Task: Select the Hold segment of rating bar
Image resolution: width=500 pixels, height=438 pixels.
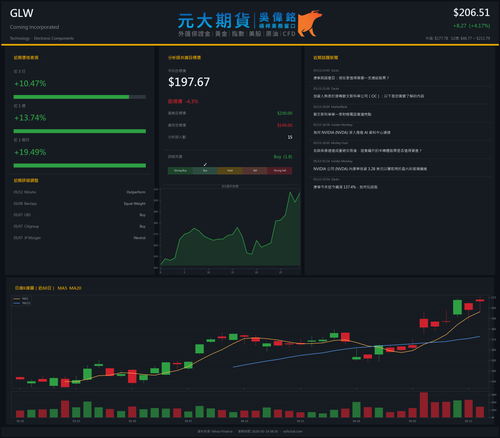Action: (230, 171)
